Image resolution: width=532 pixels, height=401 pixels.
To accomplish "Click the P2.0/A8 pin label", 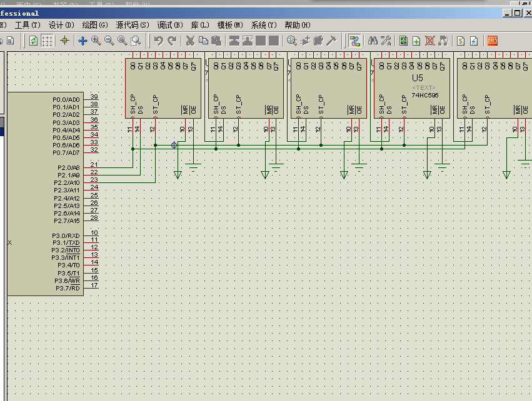I will coord(69,168).
